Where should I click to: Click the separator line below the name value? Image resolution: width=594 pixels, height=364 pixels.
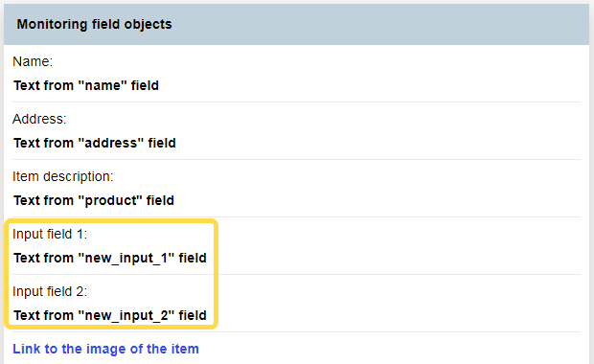coord(296,102)
